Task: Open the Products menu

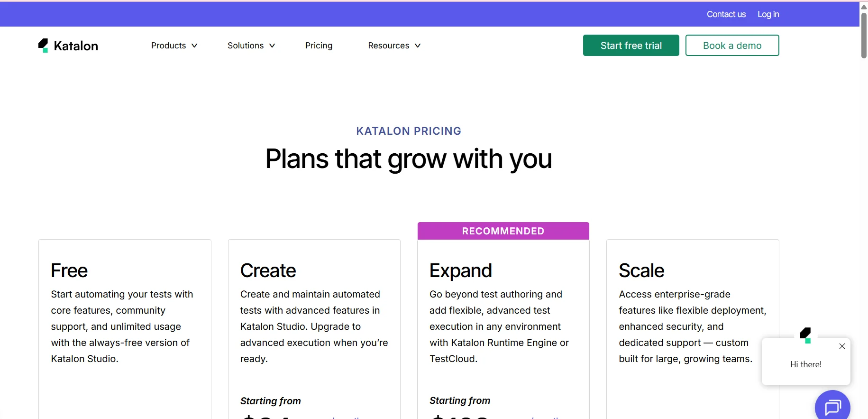Action: (168, 46)
